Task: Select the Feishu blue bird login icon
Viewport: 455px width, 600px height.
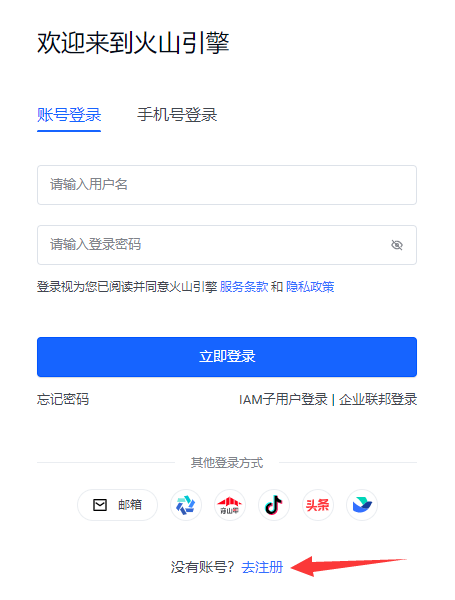Action: pyautogui.click(x=362, y=505)
